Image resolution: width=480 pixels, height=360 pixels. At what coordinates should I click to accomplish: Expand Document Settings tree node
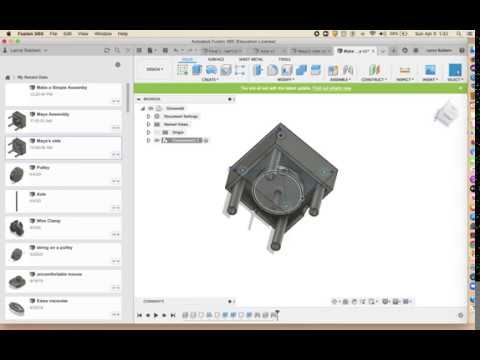click(149, 116)
